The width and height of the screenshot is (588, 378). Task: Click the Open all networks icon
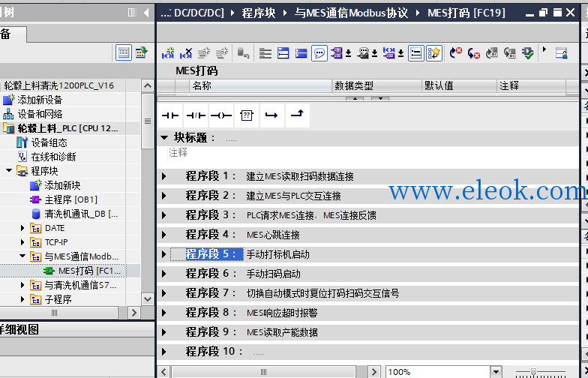pyautogui.click(x=283, y=53)
